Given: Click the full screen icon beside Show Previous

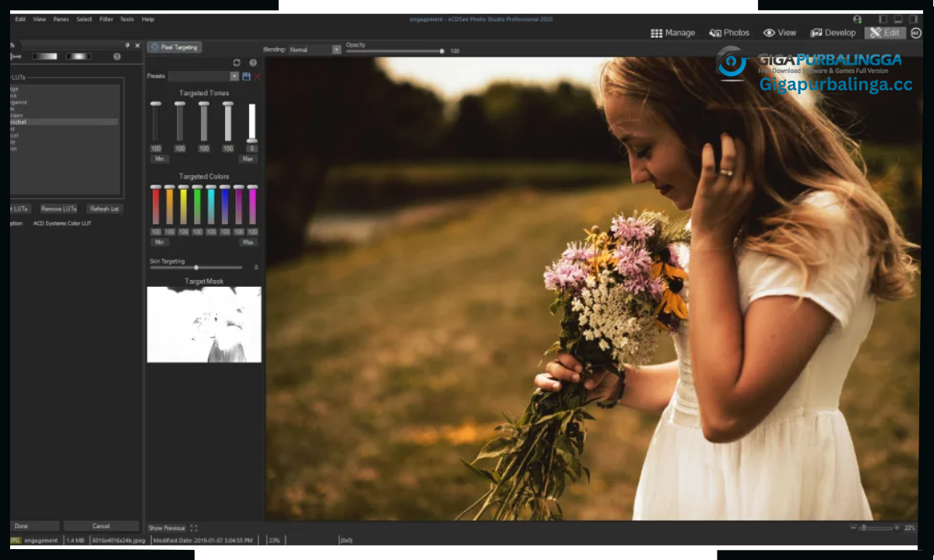Looking at the screenshot, I should 194,528.
